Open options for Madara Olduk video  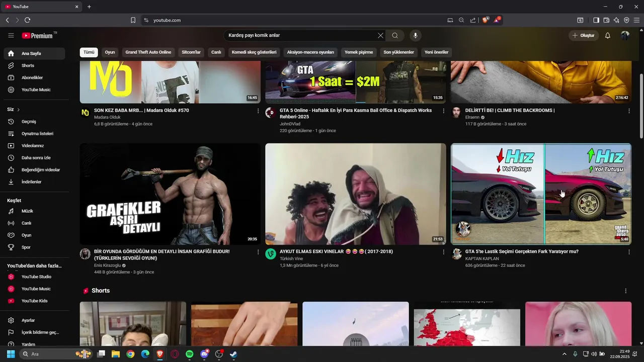(x=258, y=111)
